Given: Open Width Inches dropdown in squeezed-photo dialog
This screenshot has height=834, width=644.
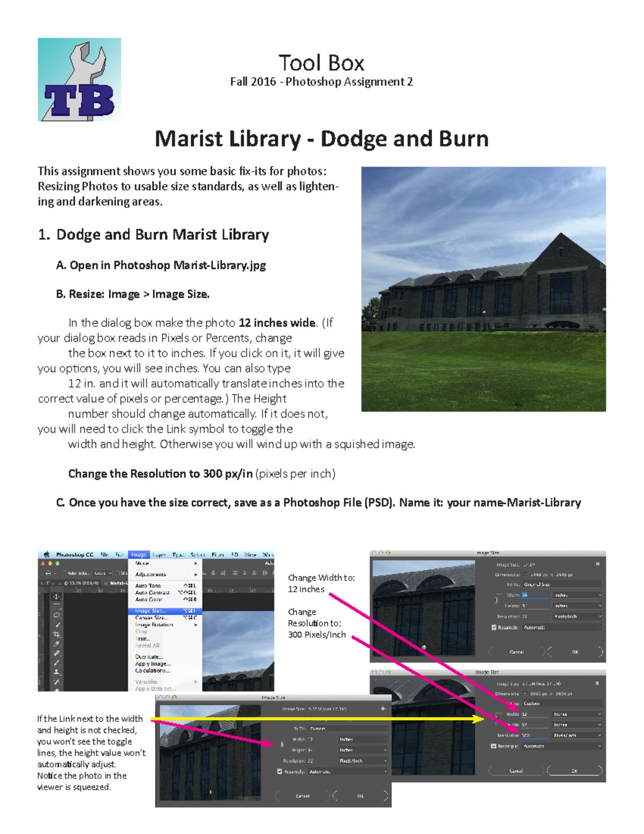Looking at the screenshot, I should [363, 739].
